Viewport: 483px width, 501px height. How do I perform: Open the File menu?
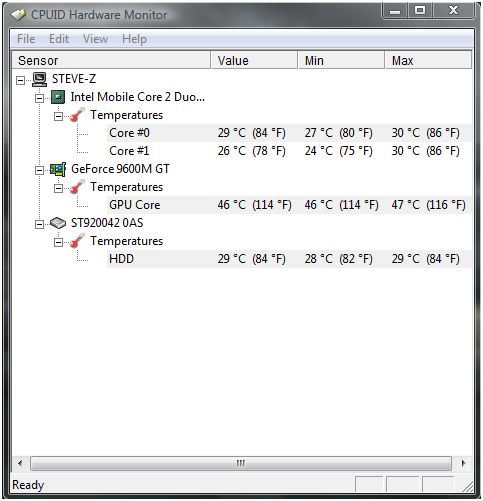[26, 39]
